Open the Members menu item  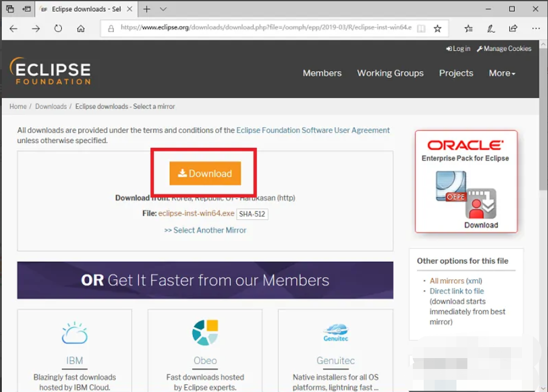pos(322,73)
